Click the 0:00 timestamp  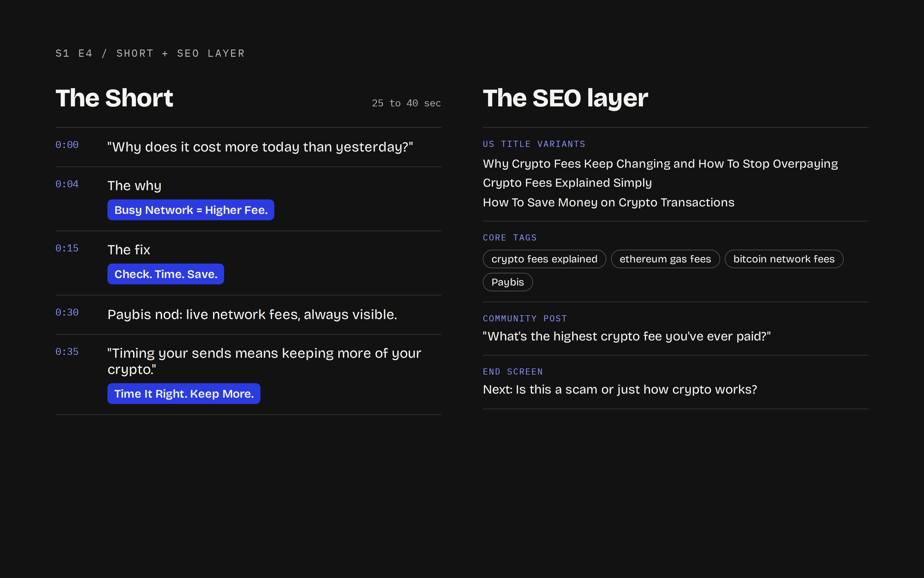coord(67,145)
